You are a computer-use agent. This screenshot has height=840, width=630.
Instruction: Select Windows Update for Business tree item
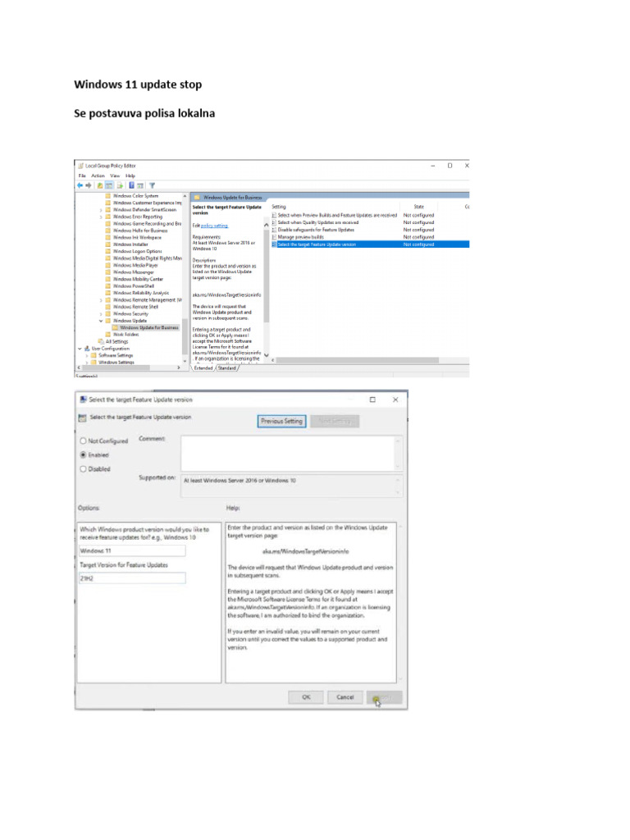(145, 327)
